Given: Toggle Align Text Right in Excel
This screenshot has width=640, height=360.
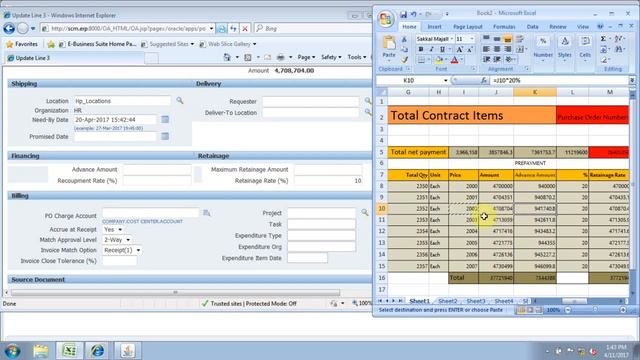Looking at the screenshot, I should [x=507, y=49].
